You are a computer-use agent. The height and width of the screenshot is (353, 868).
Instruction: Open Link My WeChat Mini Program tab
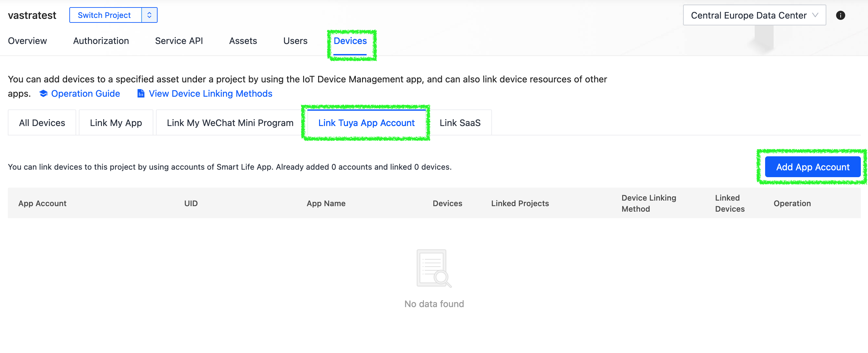pos(230,123)
